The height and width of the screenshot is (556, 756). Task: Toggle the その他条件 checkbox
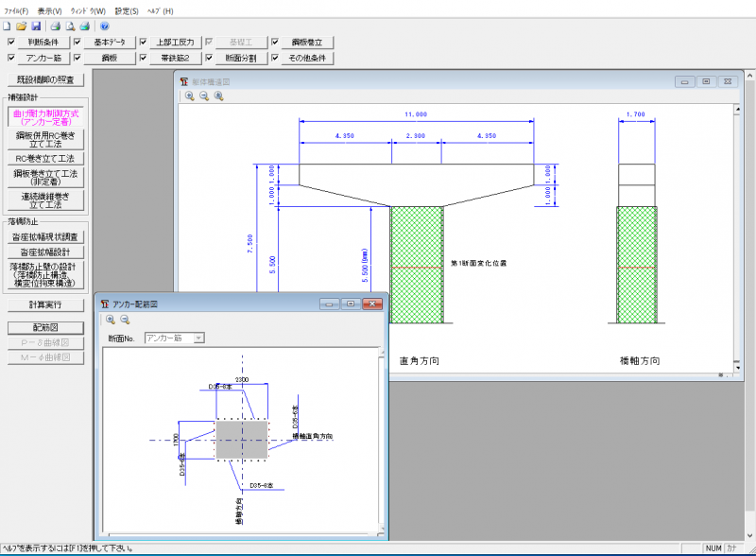click(275, 58)
